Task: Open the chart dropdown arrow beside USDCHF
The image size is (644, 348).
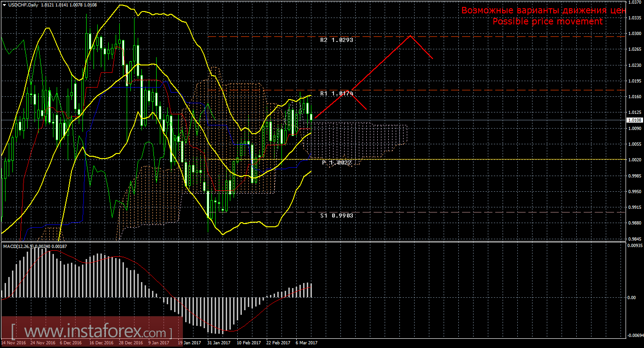Action: (x=4, y=5)
